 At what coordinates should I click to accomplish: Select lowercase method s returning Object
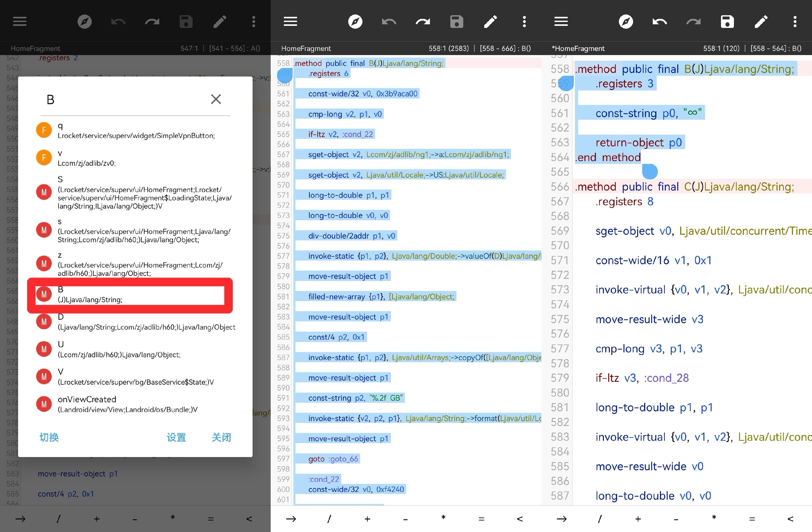[x=135, y=230]
